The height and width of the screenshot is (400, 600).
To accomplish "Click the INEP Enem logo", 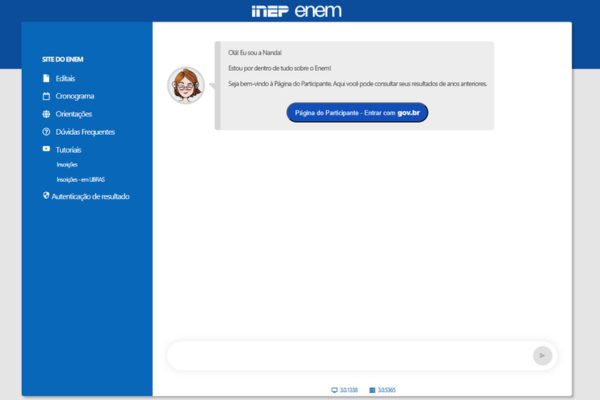I will click(x=297, y=11).
